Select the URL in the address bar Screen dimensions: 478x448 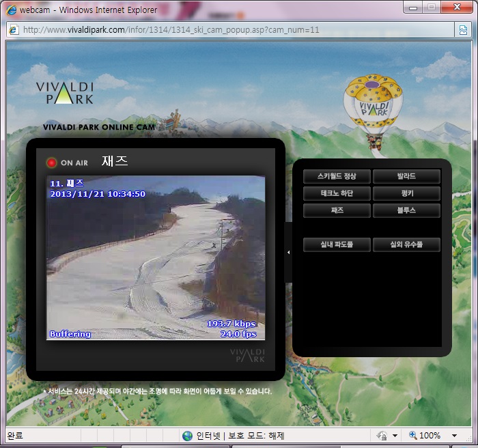[171, 30]
